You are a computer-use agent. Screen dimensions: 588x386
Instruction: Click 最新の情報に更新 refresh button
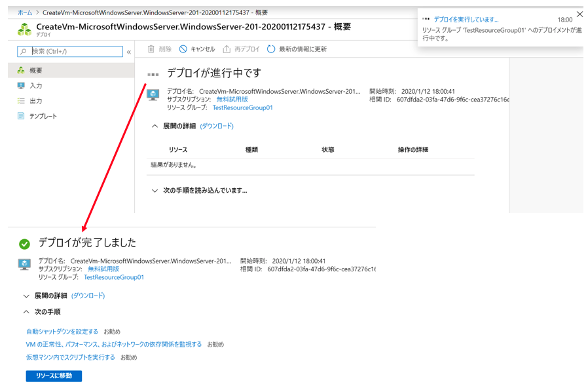point(297,48)
